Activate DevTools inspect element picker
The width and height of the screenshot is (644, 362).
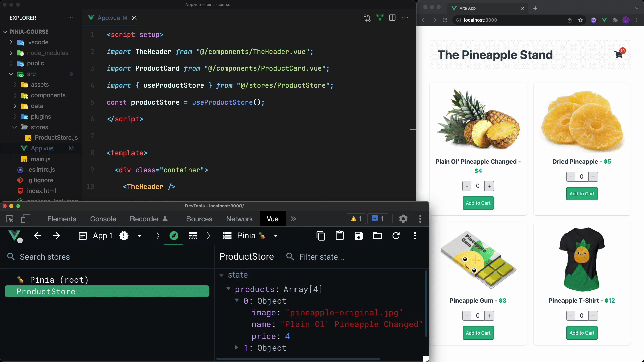tap(10, 219)
